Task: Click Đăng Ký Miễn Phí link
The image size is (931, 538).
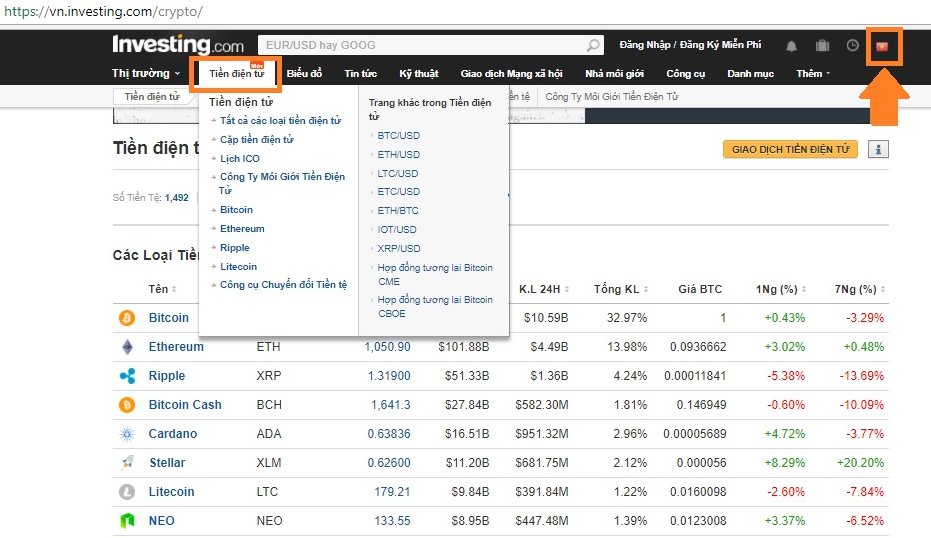Action: (720, 45)
